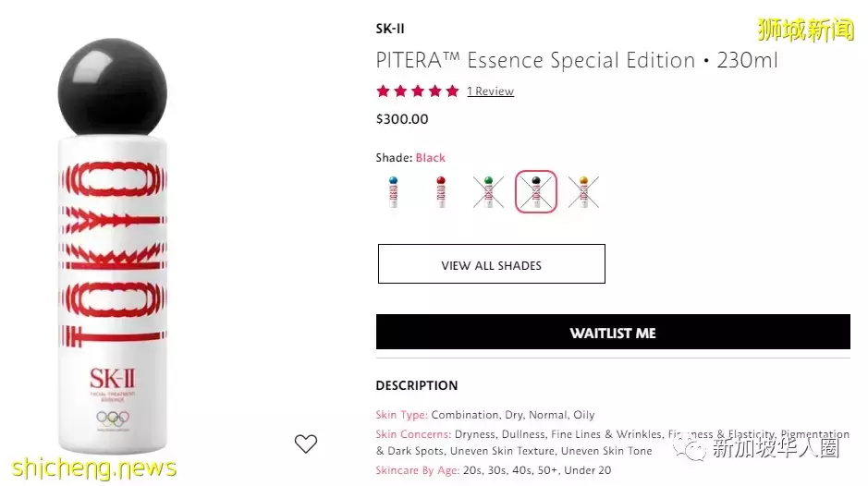The width and height of the screenshot is (868, 486).
Task: Choose the yellow cap shade swatch
Action: (583, 191)
